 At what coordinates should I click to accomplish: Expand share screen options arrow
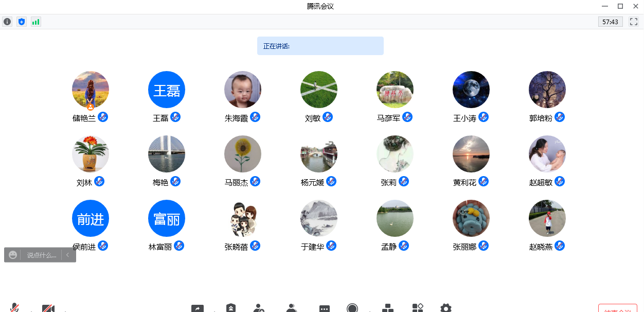[214, 310]
